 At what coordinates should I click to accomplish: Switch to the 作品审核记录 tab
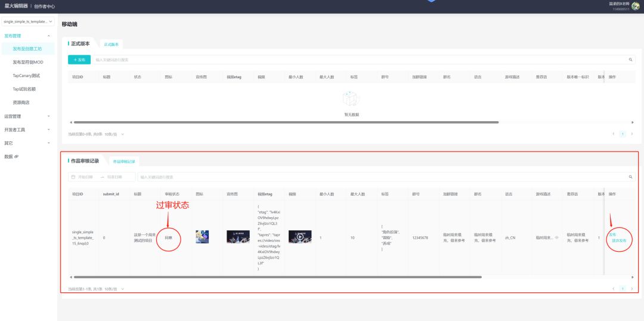click(124, 162)
